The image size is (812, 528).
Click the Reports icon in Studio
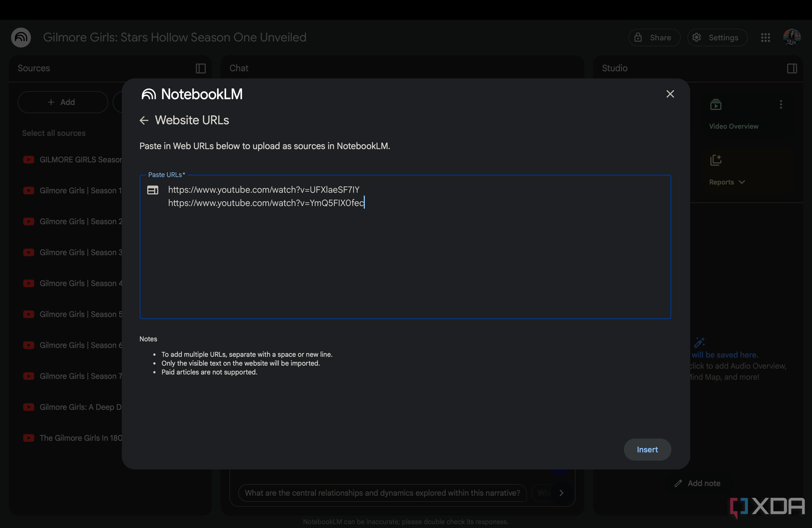[x=715, y=160]
